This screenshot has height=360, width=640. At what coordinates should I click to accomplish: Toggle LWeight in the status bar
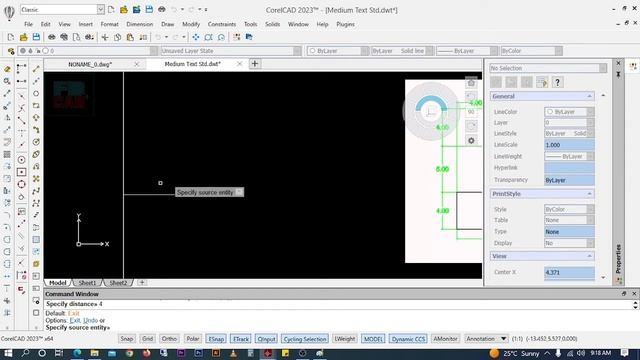pyautogui.click(x=344, y=339)
